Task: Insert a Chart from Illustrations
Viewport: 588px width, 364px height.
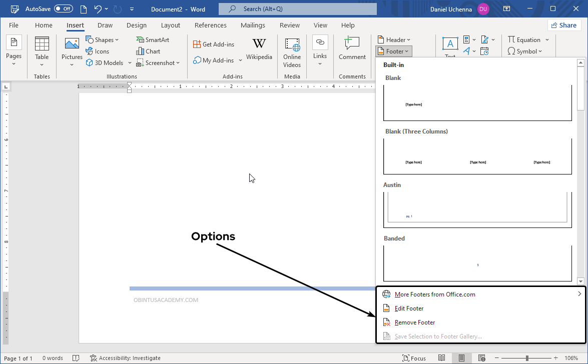Action: point(148,51)
